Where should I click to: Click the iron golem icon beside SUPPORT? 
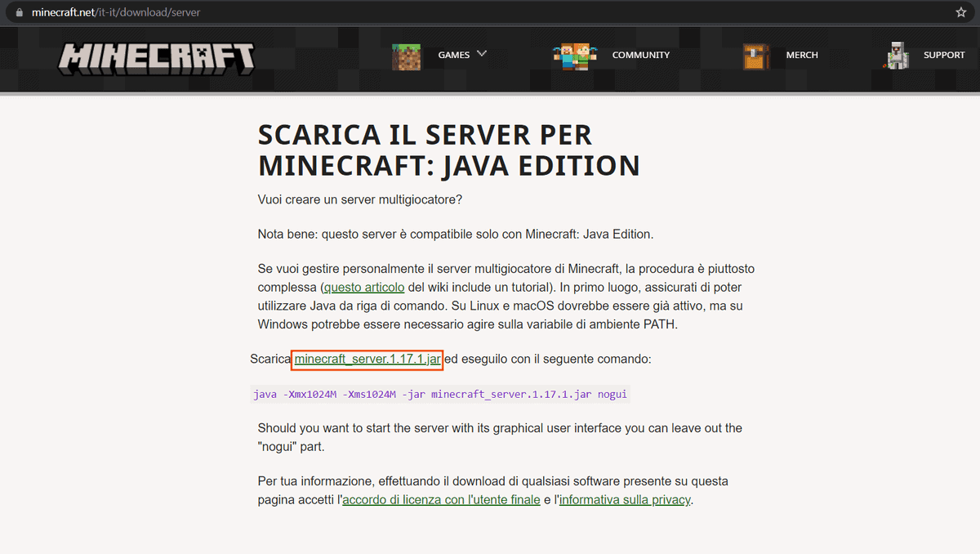pos(897,55)
